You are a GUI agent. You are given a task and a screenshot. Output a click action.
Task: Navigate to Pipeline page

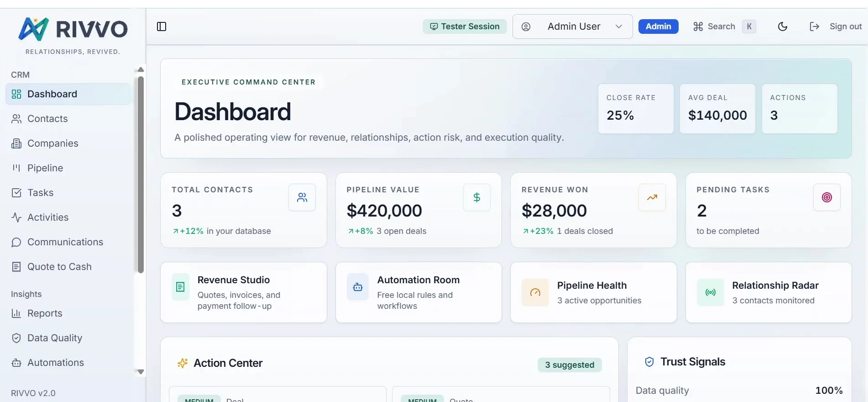[68, 168]
